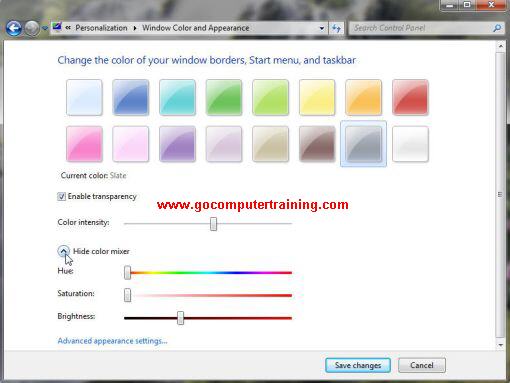Choose the lime green swatch
This screenshot has height=383, width=510.
pos(270,97)
